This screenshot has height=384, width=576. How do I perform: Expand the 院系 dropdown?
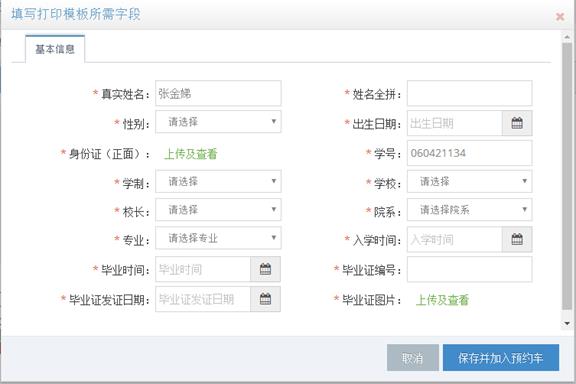point(469,210)
